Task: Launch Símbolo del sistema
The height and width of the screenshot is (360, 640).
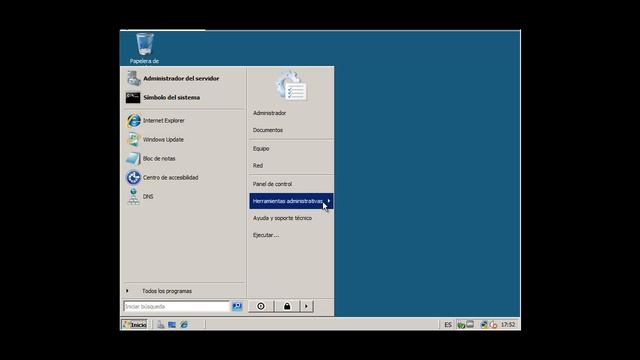Action: [184, 98]
